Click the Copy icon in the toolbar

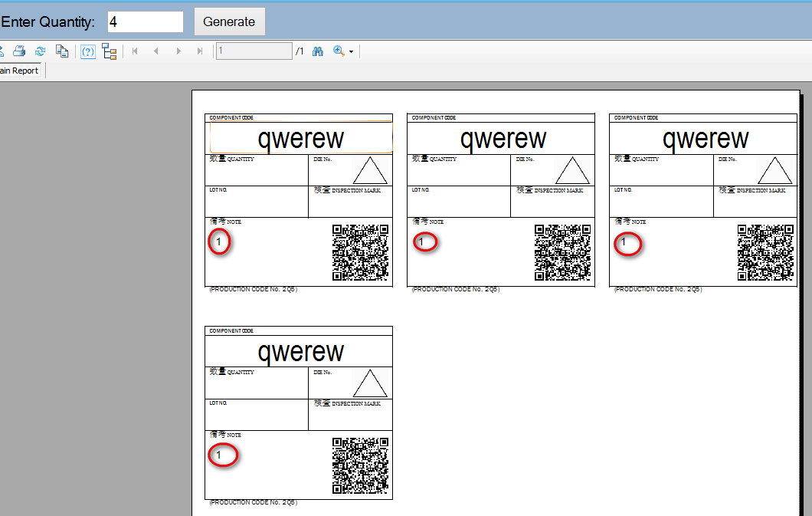click(x=61, y=51)
